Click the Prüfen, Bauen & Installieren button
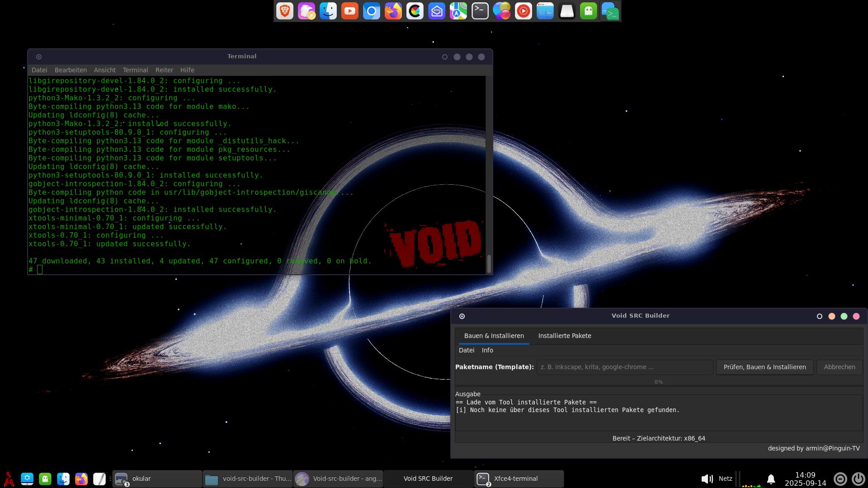Screen dimensions: 868x488 [x=764, y=367]
